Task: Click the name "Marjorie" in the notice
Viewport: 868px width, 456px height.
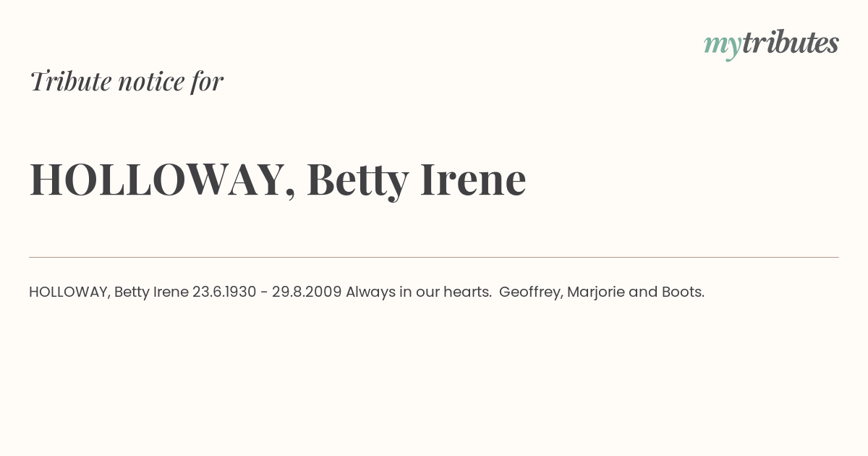Action: [596, 292]
